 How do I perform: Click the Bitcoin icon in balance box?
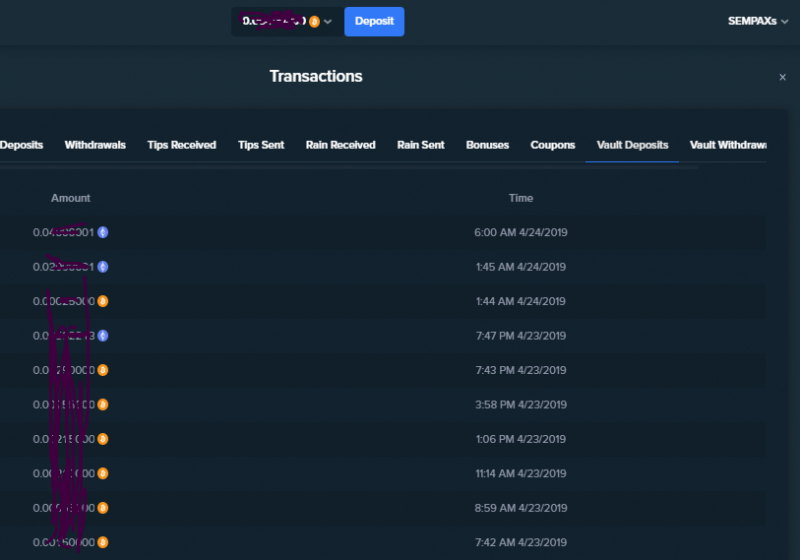[x=314, y=21]
